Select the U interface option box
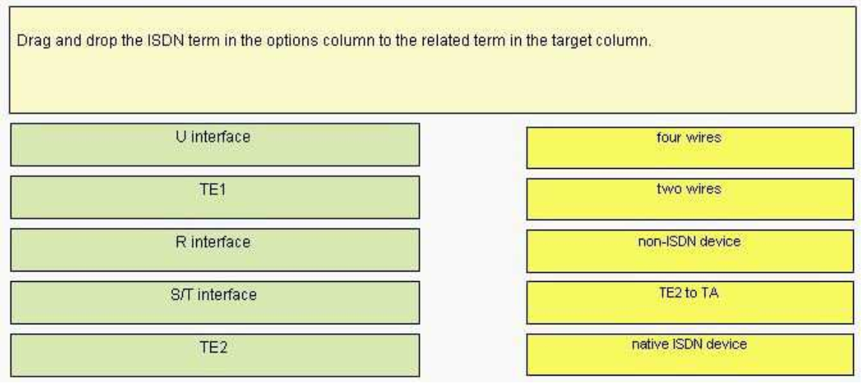 tap(215, 144)
